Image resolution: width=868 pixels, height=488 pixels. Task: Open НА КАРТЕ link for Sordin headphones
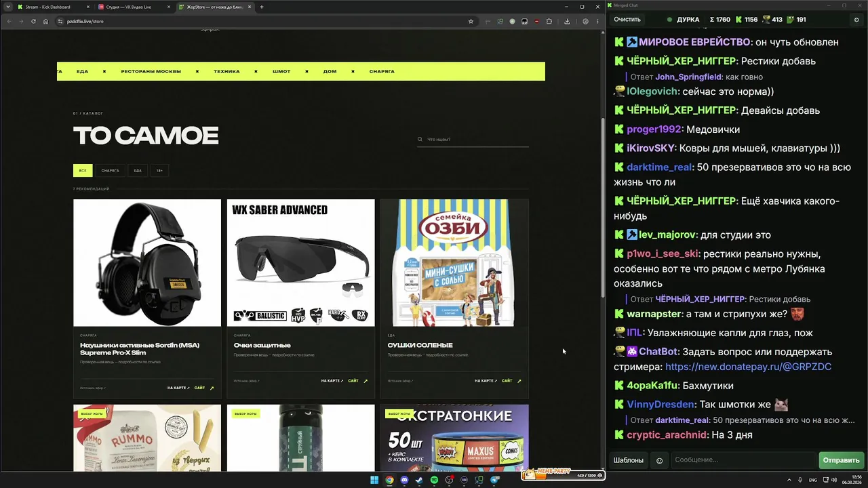[178, 388]
